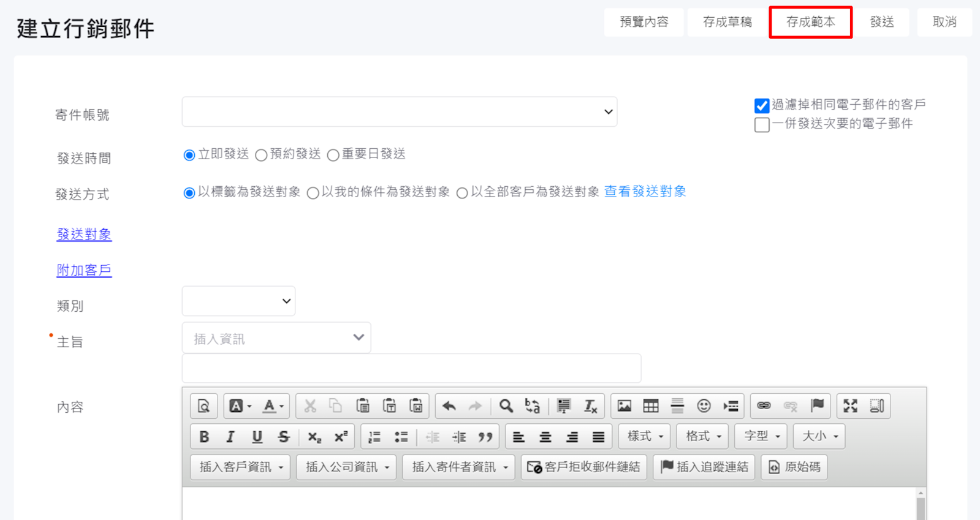
Task: Choose 以全部客戶為發送對象 radio button
Action: tap(462, 193)
